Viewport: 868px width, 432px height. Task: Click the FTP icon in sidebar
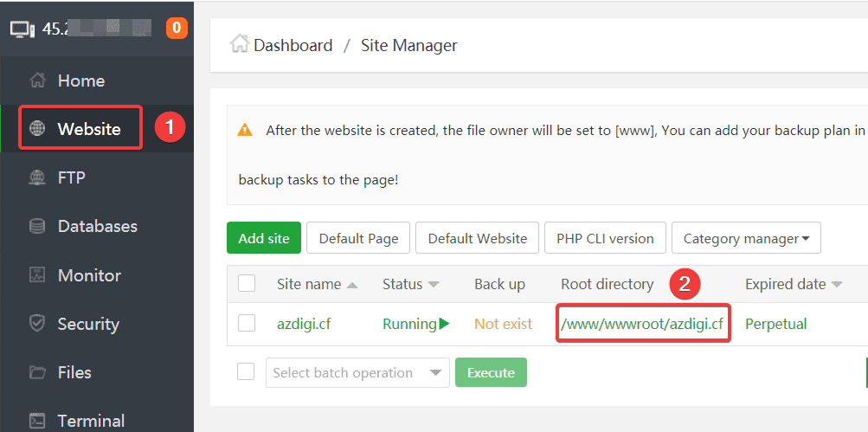[x=37, y=177]
